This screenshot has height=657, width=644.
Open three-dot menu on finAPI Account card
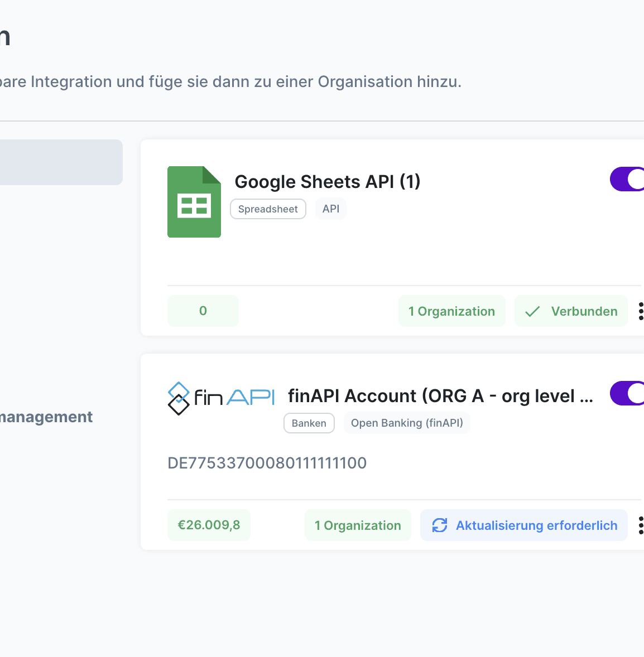[641, 525]
